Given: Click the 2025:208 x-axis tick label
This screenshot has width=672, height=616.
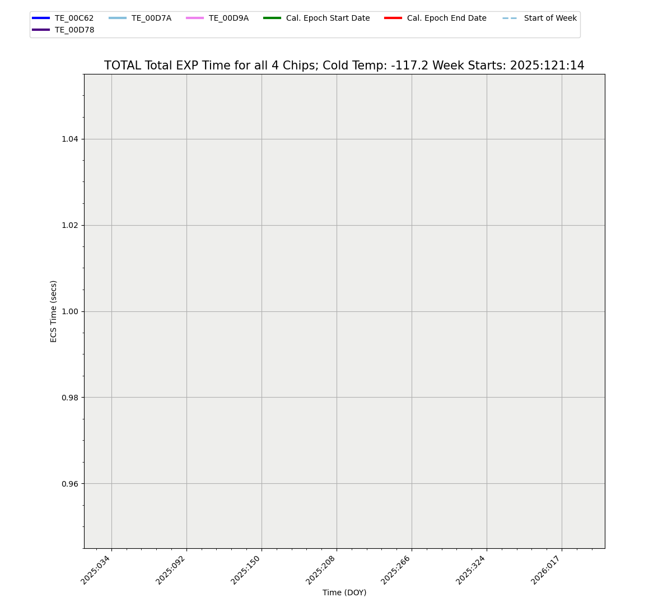Looking at the screenshot, I should (321, 570).
